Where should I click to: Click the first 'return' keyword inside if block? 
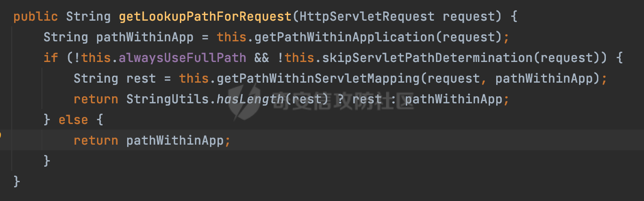coord(96,99)
